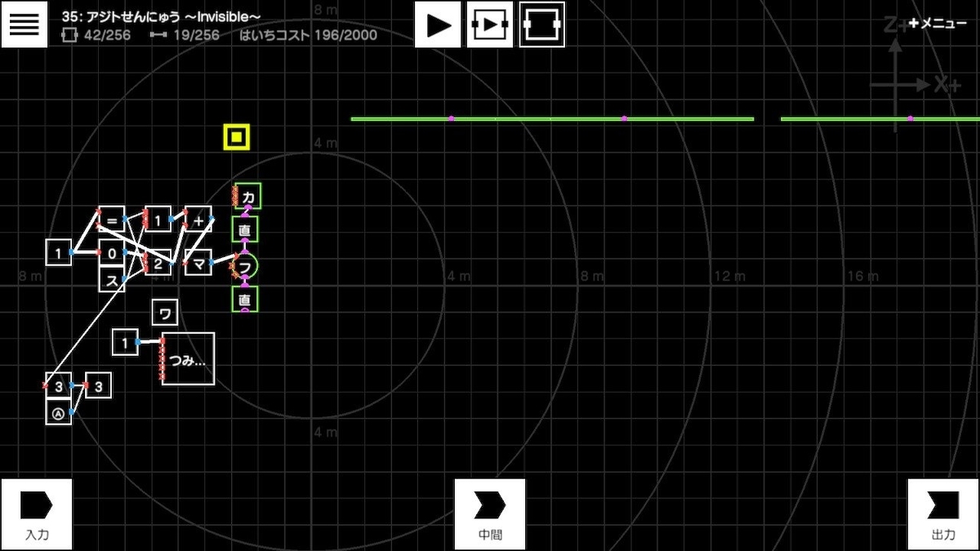Select the ワ node

click(165, 313)
